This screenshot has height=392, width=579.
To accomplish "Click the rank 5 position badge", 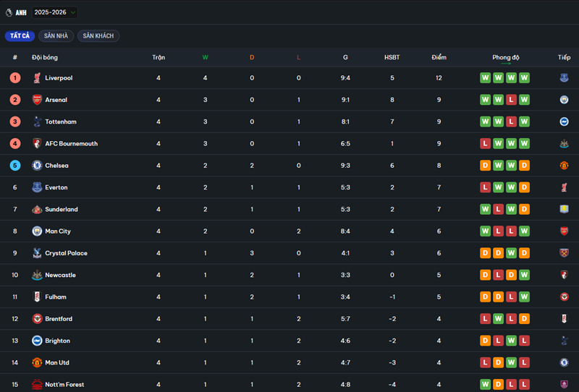I will click(15, 166).
